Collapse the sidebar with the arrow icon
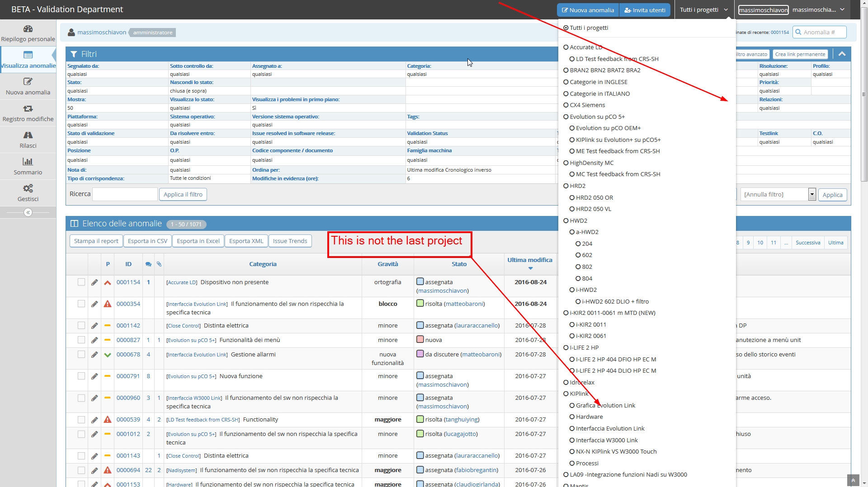Image resolution: width=868 pixels, height=487 pixels. 28,212
